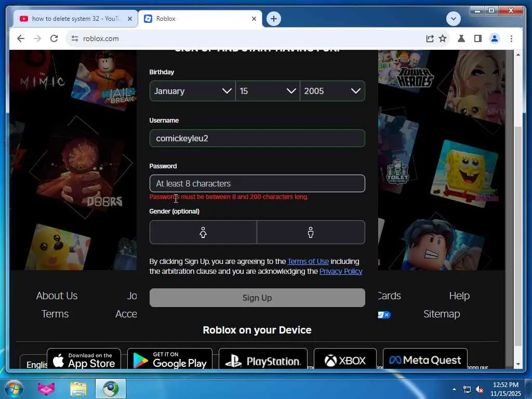Screen dimensions: 532x399
Task: Switch to the YouTube system 32 tab
Action: [x=75, y=19]
